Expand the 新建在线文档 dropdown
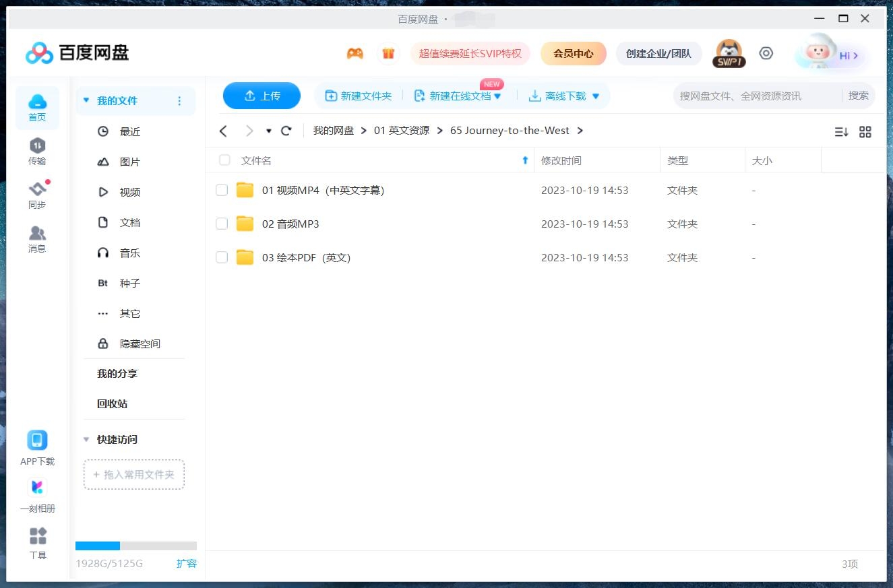 [497, 96]
